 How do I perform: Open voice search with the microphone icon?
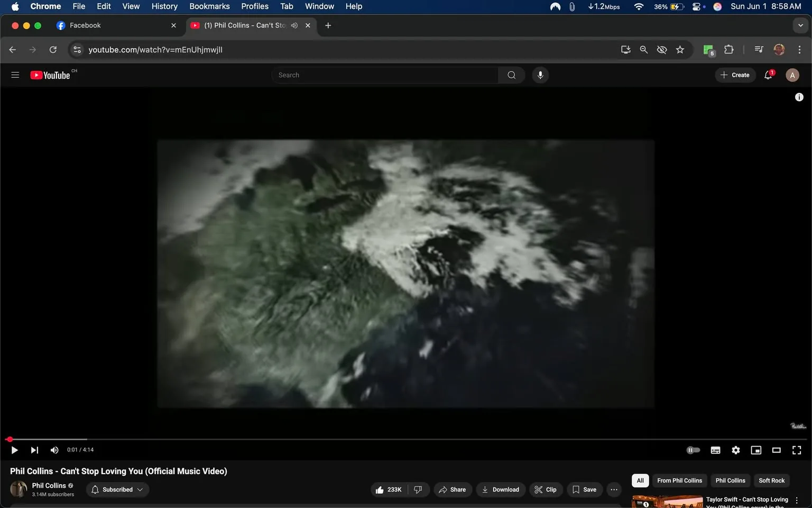pos(540,75)
